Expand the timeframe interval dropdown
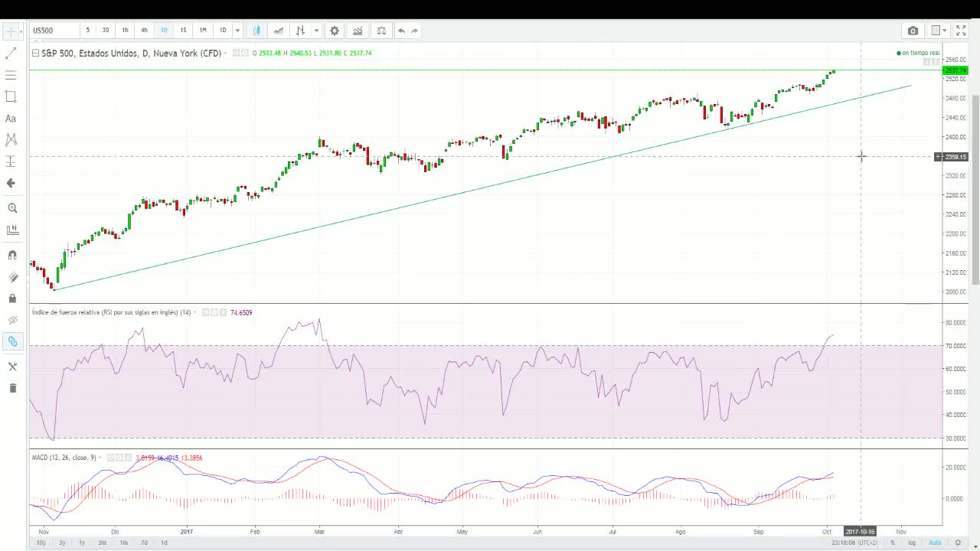 (x=237, y=31)
